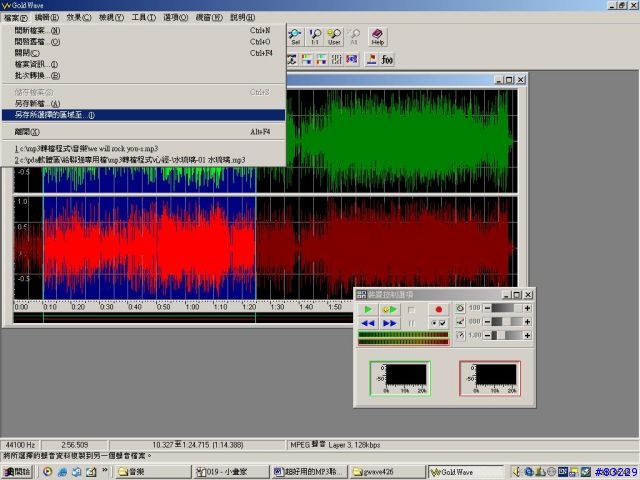Click the stop button in the control window

[411, 309]
